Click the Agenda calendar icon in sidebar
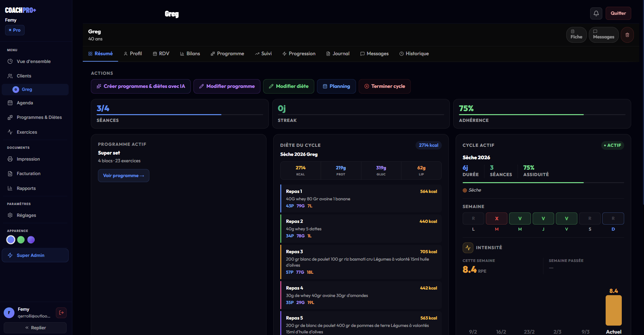644x335 pixels. point(10,103)
